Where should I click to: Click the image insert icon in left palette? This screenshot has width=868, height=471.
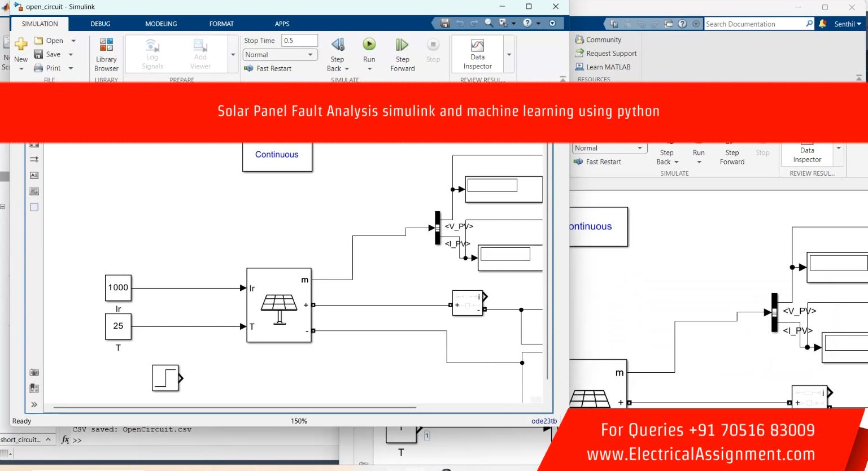pos(34,191)
